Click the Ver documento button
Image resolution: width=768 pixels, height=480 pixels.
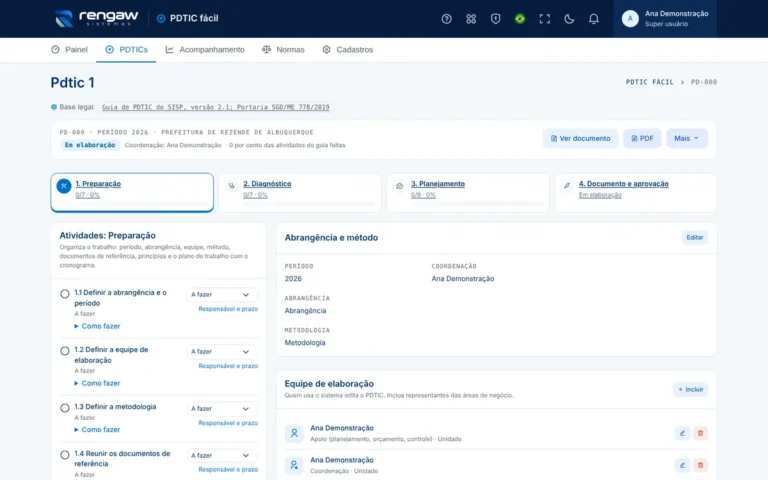click(580, 139)
